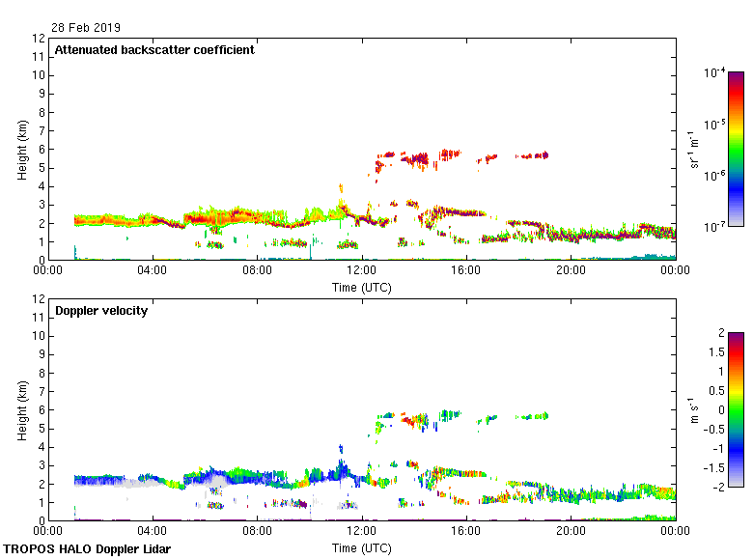Screen dimensions: 753x560
Task: Click the 20:00 tick on Doppler time axis
Action: coord(572,532)
